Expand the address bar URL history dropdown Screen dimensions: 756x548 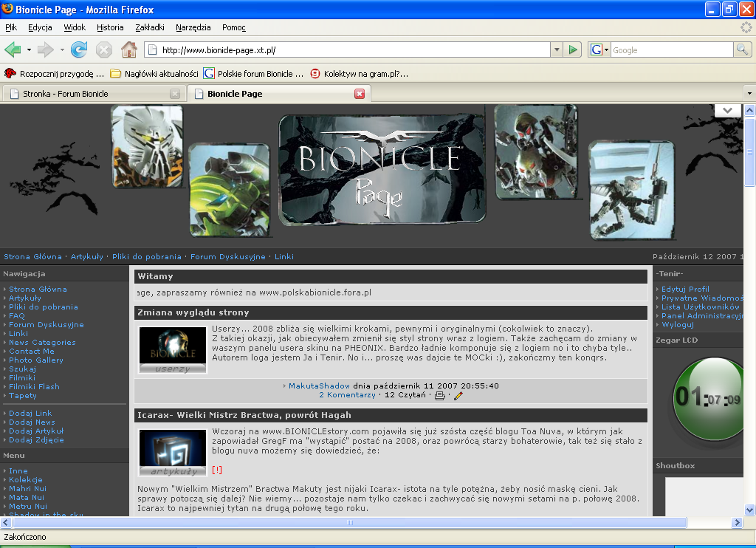(x=557, y=49)
